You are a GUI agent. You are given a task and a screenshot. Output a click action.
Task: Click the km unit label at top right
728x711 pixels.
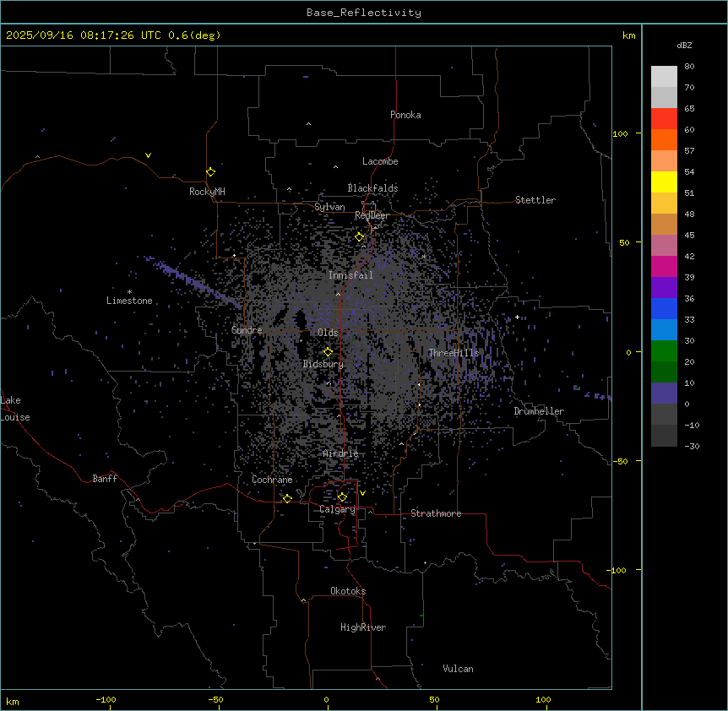pyautogui.click(x=628, y=35)
